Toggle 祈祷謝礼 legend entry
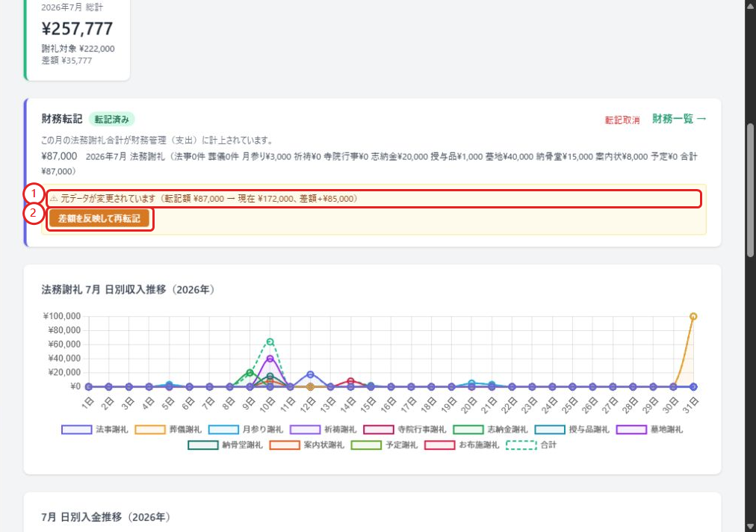756x532 pixels. [x=323, y=430]
